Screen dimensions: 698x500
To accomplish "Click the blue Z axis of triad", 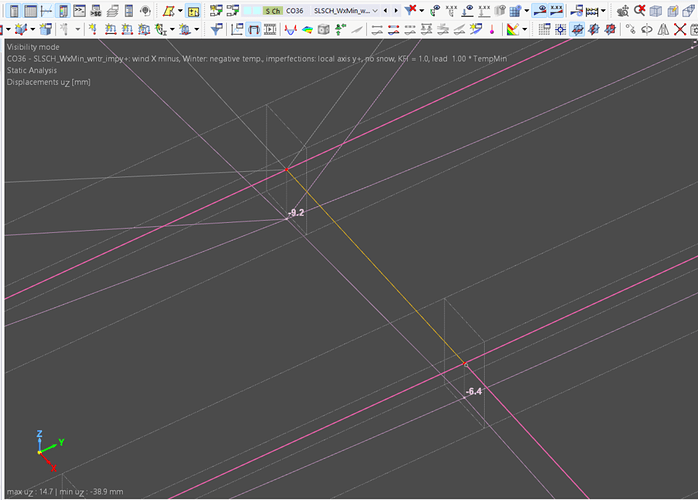I will coord(38,438).
